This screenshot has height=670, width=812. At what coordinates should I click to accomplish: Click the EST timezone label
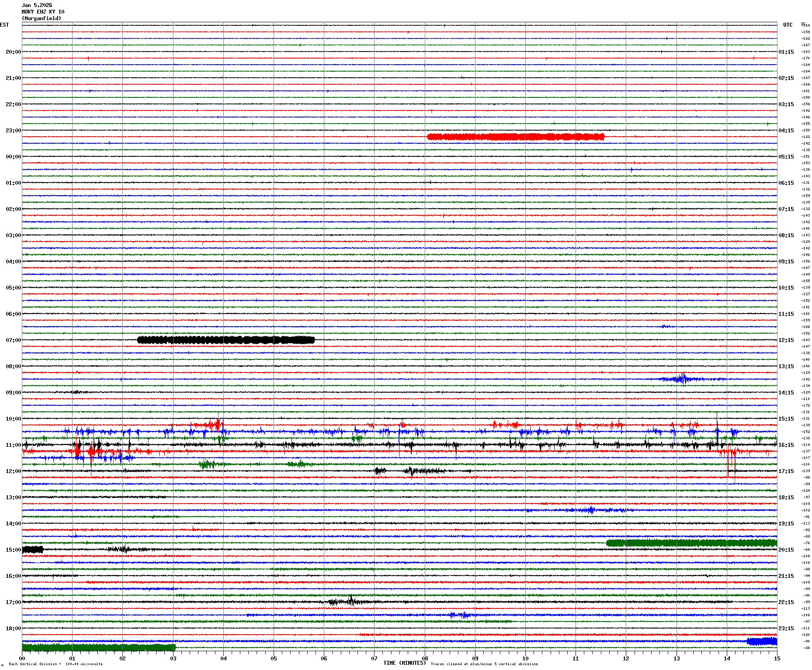pyautogui.click(x=4, y=25)
